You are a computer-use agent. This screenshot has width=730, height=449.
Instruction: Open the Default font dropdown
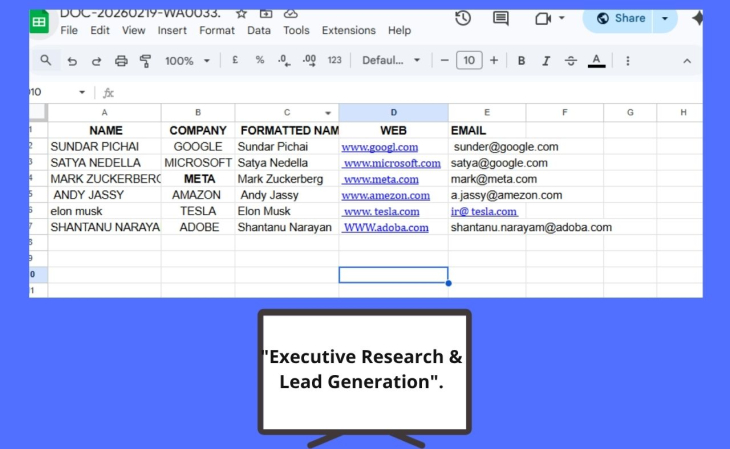click(x=391, y=61)
